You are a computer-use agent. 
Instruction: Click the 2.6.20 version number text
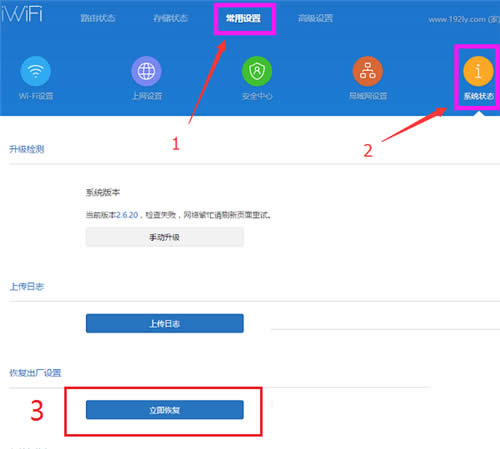127,215
